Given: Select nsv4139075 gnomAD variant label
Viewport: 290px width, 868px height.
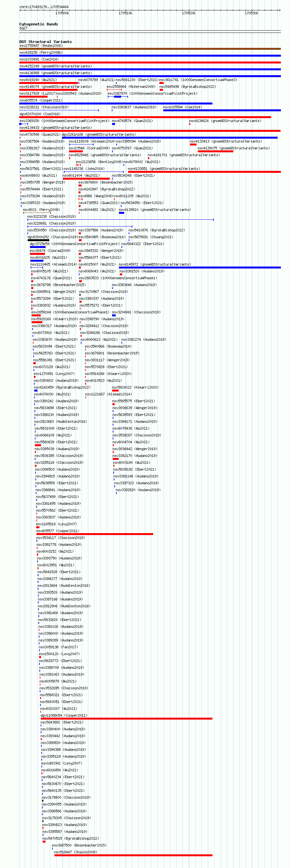Looking at the screenshot, I should [x=234, y=148].
